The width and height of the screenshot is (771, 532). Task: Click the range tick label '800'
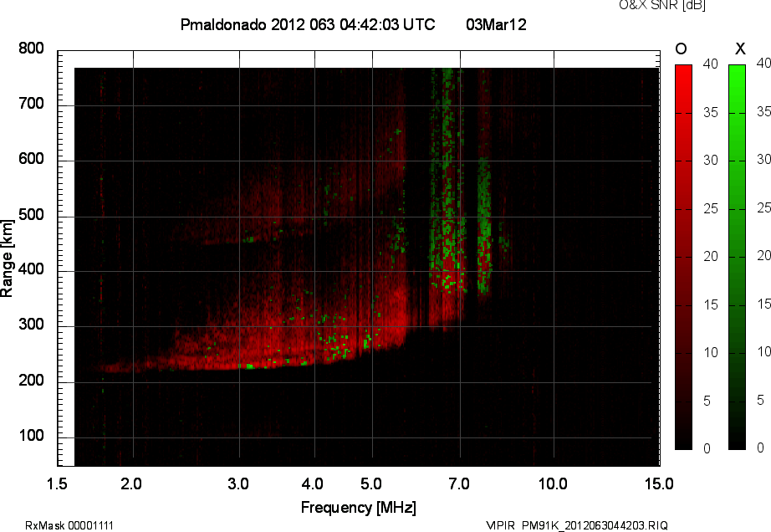tap(32, 49)
